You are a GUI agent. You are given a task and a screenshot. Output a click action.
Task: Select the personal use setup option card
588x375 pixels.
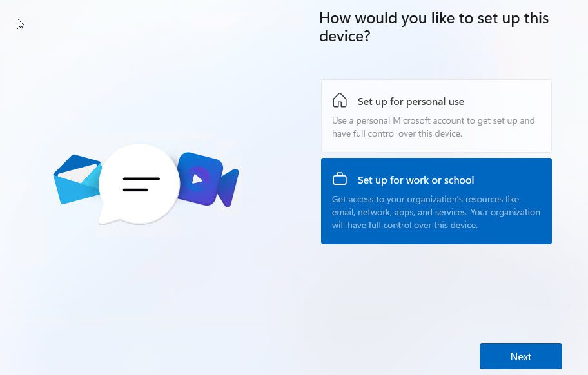436,116
